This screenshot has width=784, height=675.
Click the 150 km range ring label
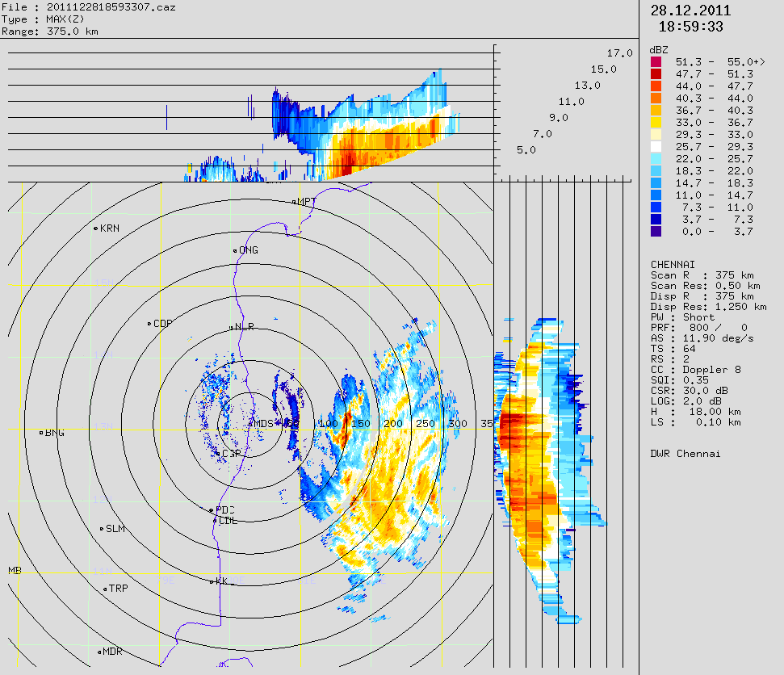pos(360,424)
